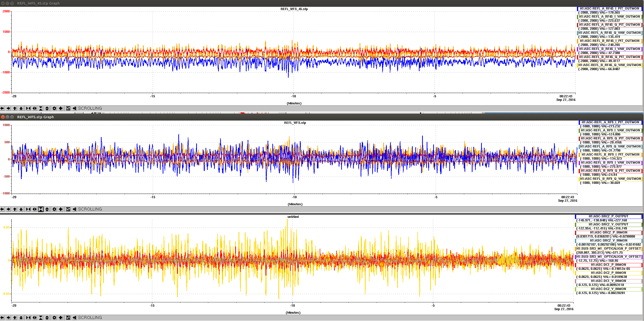Zoom out vertically on untitled graph
The height and width of the screenshot is (321, 644).
47,318
